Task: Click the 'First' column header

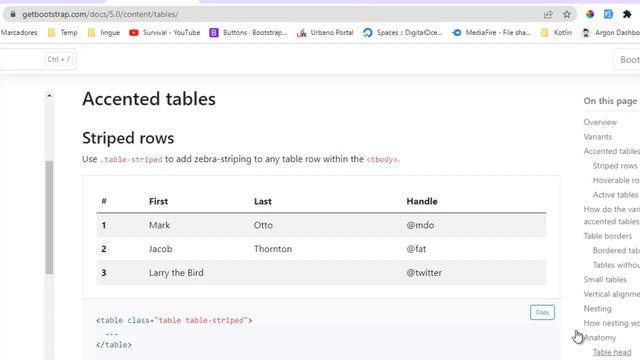Action: click(x=158, y=201)
